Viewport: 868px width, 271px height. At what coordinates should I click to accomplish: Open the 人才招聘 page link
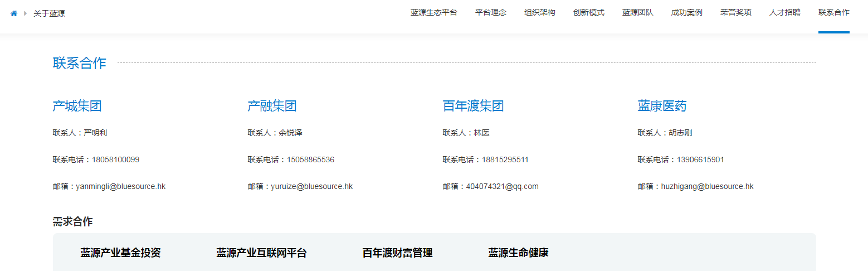pyautogui.click(x=784, y=13)
